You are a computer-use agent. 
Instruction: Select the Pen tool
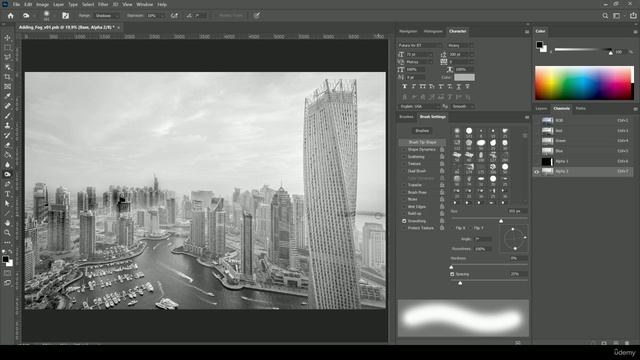[x=7, y=184]
